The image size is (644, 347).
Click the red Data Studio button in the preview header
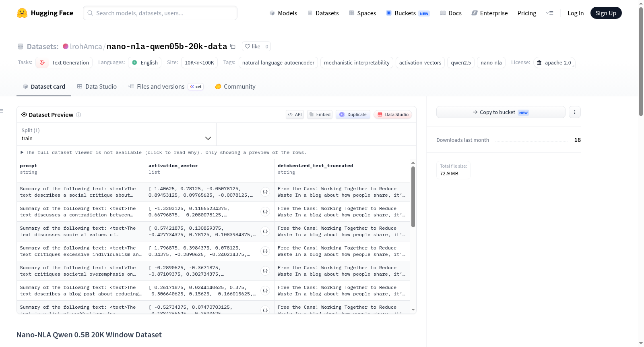(x=393, y=114)
